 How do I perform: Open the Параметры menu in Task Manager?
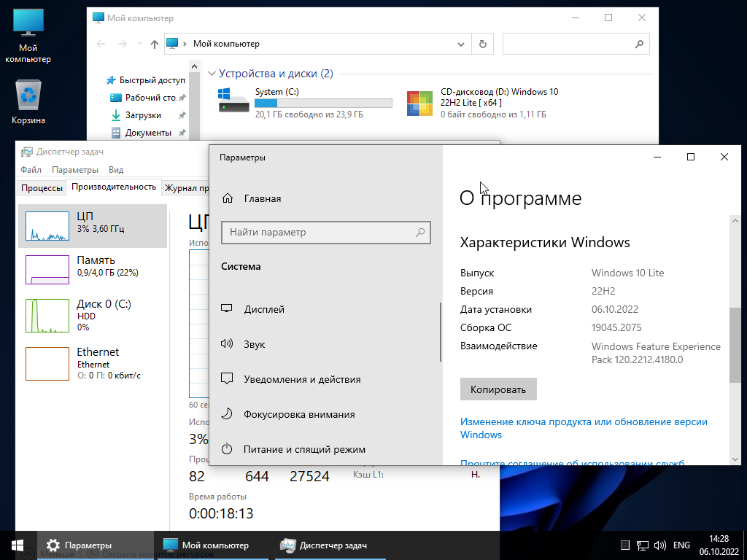(x=75, y=169)
